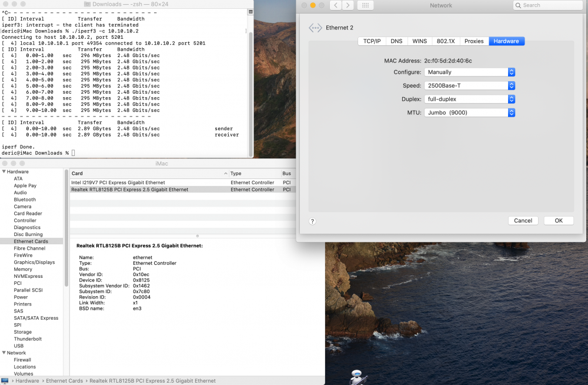Collapse the Network section in iMac sidebar

pos(4,353)
